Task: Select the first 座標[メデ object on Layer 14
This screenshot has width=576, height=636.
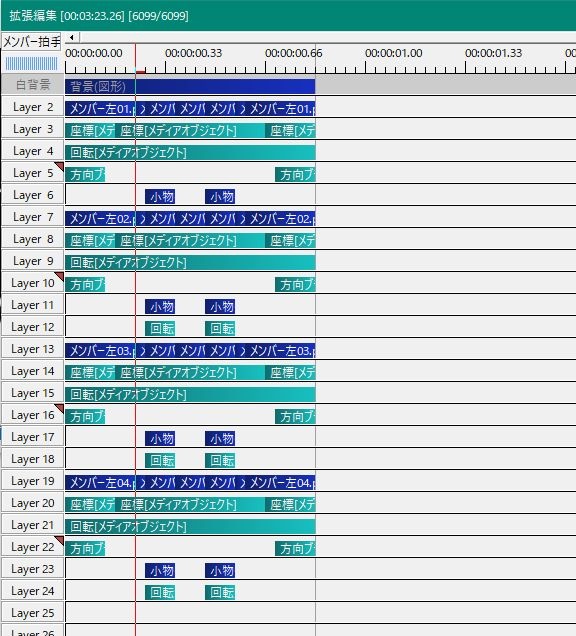Action: (x=90, y=372)
